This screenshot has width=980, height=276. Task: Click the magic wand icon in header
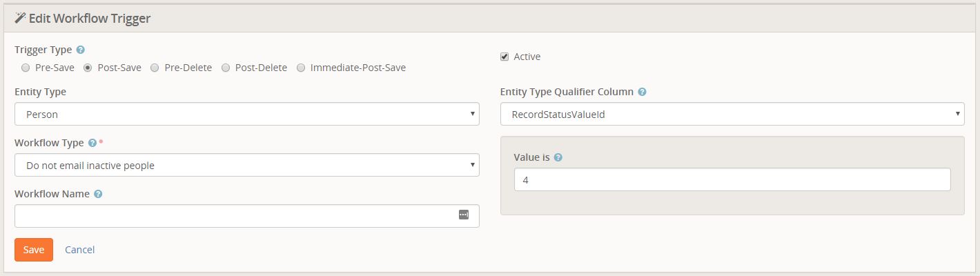[x=20, y=18]
